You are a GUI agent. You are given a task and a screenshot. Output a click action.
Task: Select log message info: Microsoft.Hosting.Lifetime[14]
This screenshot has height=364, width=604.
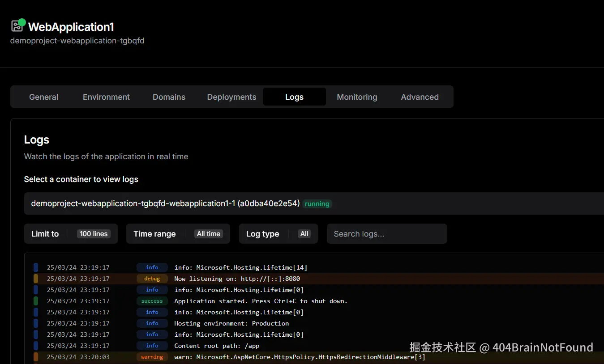[240, 267]
